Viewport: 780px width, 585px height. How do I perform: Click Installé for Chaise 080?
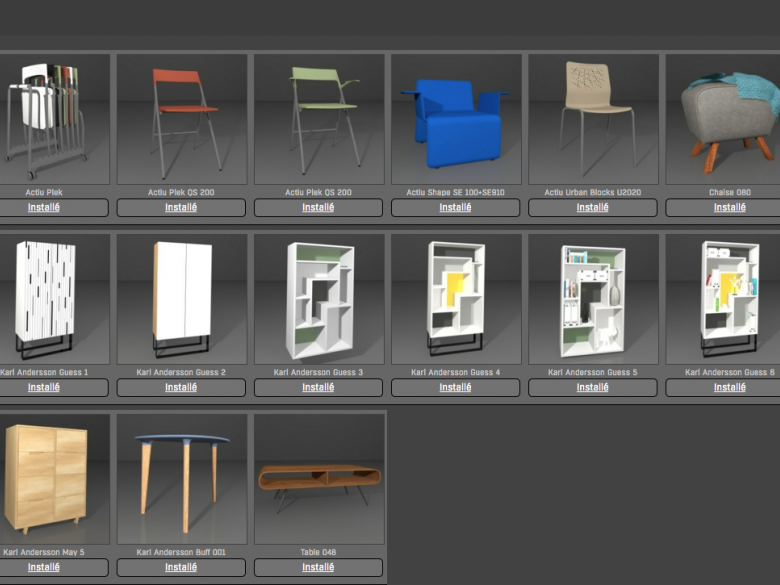click(x=723, y=207)
